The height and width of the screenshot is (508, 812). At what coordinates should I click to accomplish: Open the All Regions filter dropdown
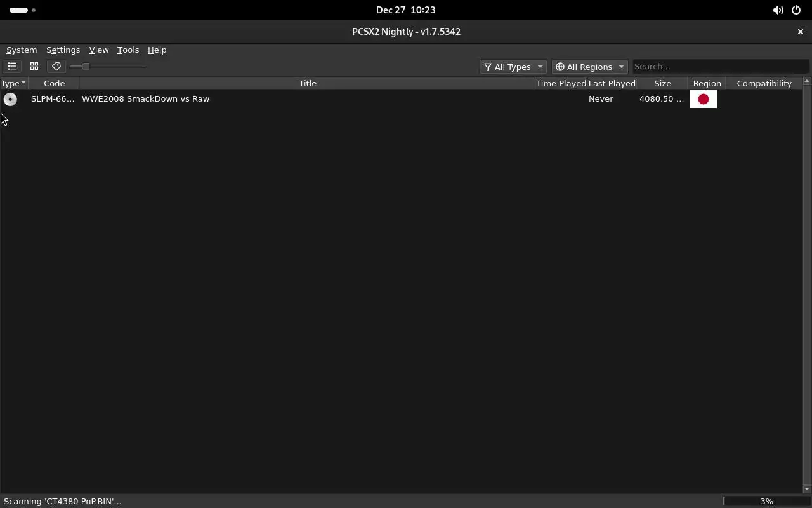pos(589,67)
